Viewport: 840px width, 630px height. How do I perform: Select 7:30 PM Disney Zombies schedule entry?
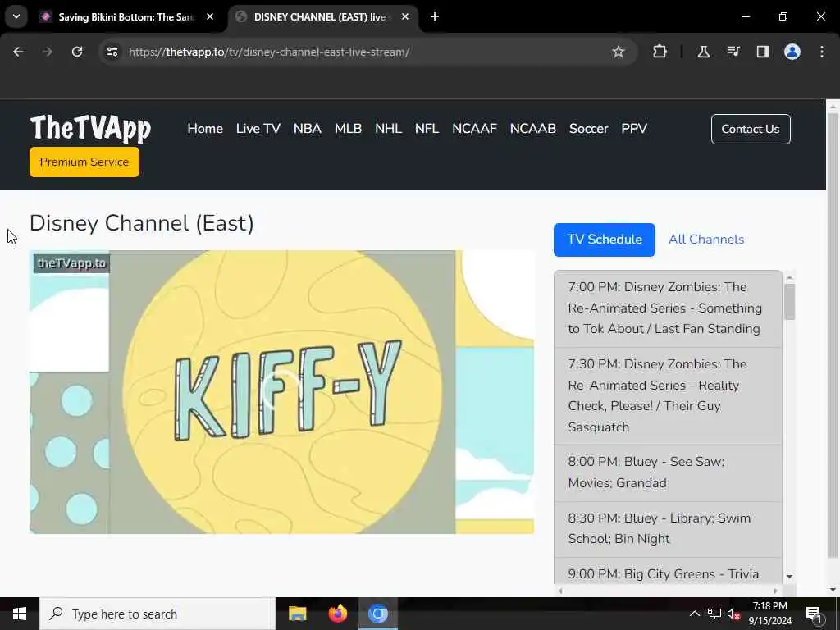pos(668,395)
